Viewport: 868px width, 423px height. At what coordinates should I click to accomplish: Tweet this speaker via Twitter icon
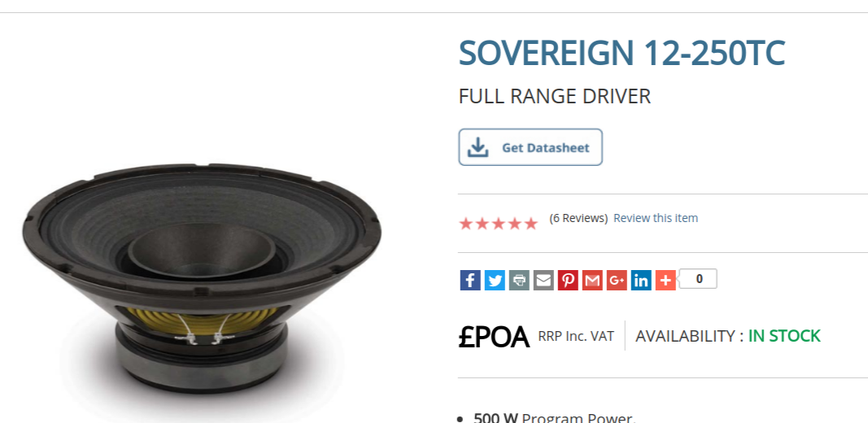click(x=495, y=280)
